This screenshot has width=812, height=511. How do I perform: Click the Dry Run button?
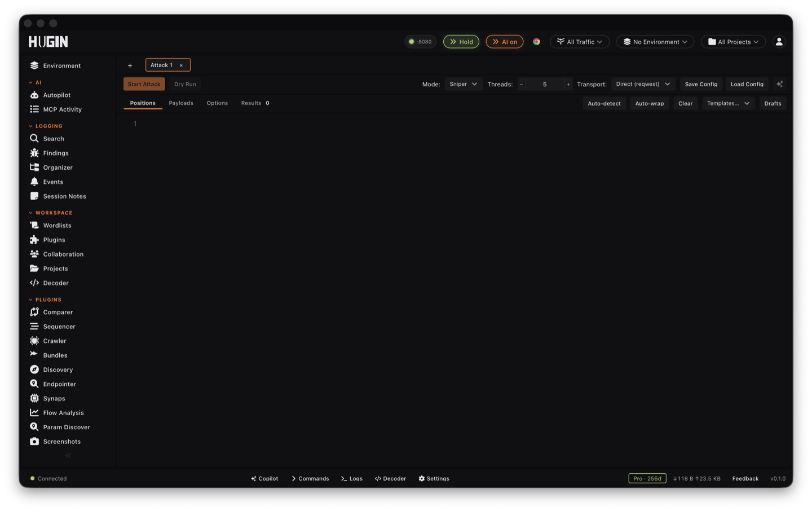click(x=185, y=84)
